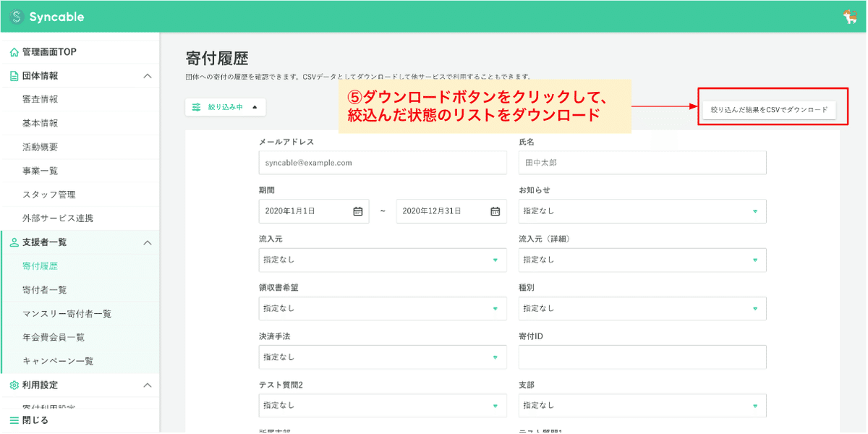Collapse the 団体情報 section chevron
This screenshot has height=434, width=868.
pyautogui.click(x=148, y=75)
